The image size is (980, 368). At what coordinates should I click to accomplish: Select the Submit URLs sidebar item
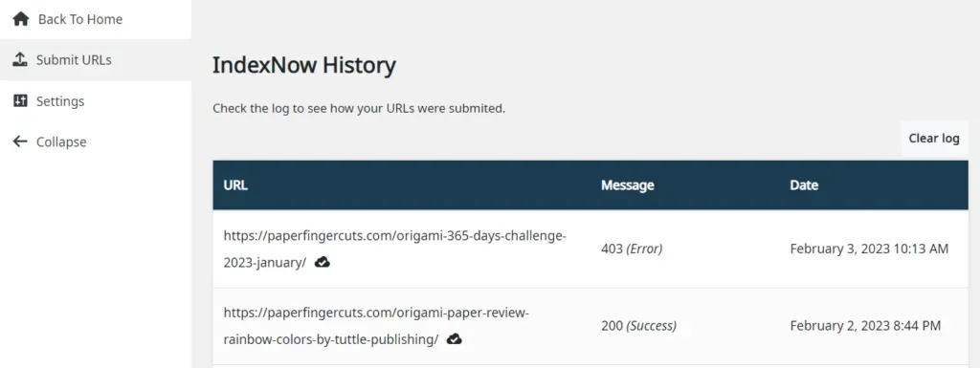point(96,60)
